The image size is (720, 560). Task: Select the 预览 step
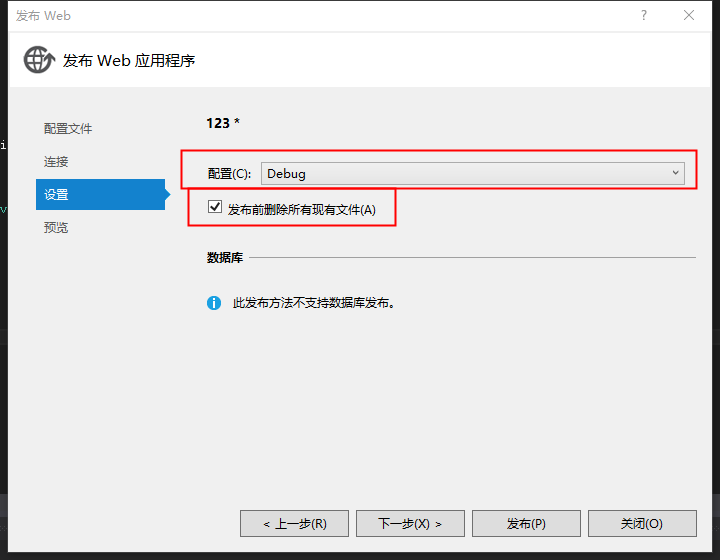(56, 228)
